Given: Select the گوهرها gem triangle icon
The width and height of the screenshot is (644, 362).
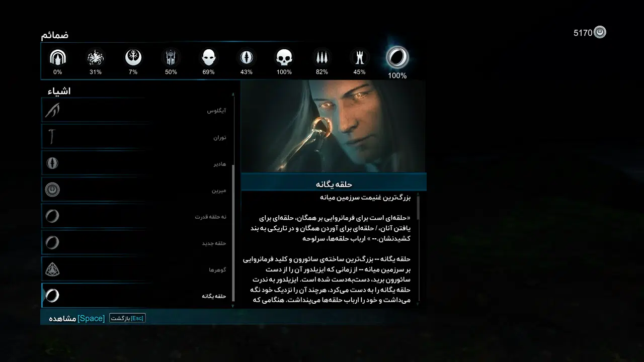Looking at the screenshot, I should 52,269.
